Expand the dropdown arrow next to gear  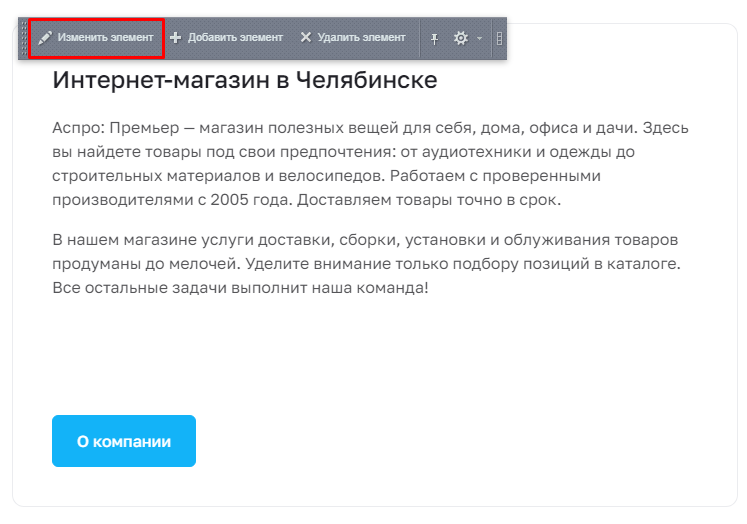click(x=479, y=39)
